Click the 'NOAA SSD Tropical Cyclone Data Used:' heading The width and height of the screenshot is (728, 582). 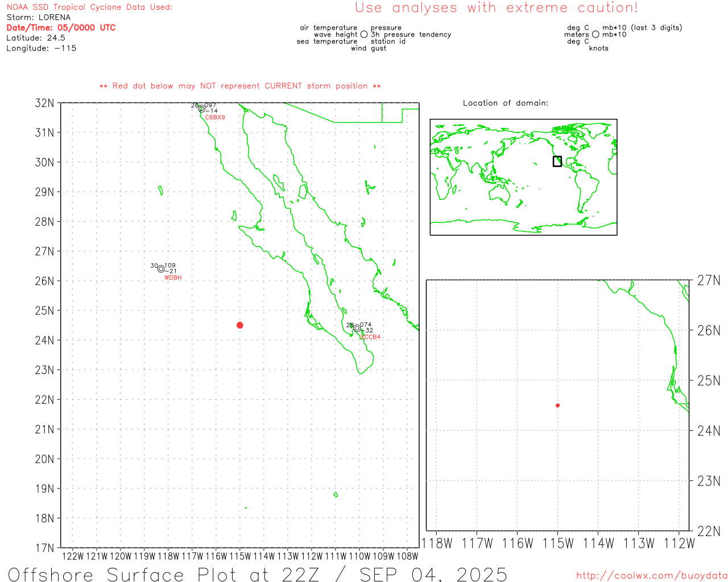point(89,7)
